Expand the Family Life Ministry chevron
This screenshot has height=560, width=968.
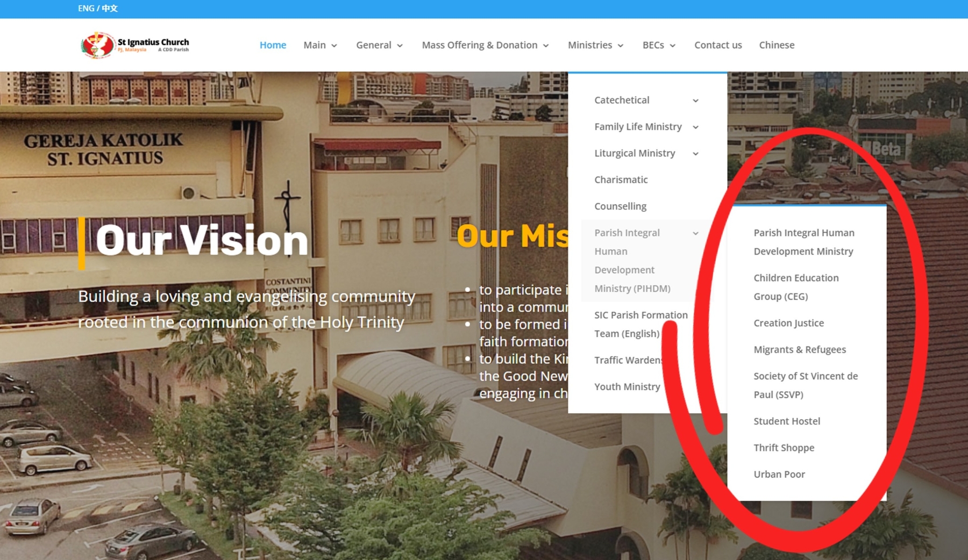(x=695, y=127)
